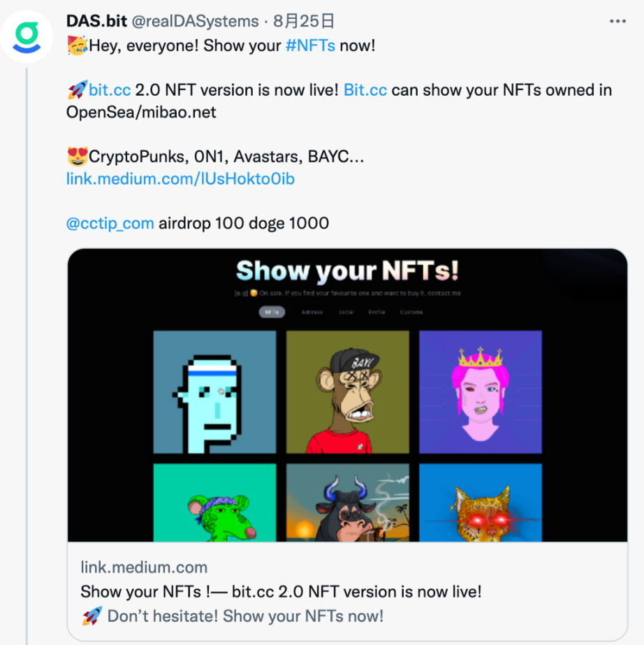Select the Address tab in preview
Image resolution: width=644 pixels, height=645 pixels.
(x=312, y=312)
